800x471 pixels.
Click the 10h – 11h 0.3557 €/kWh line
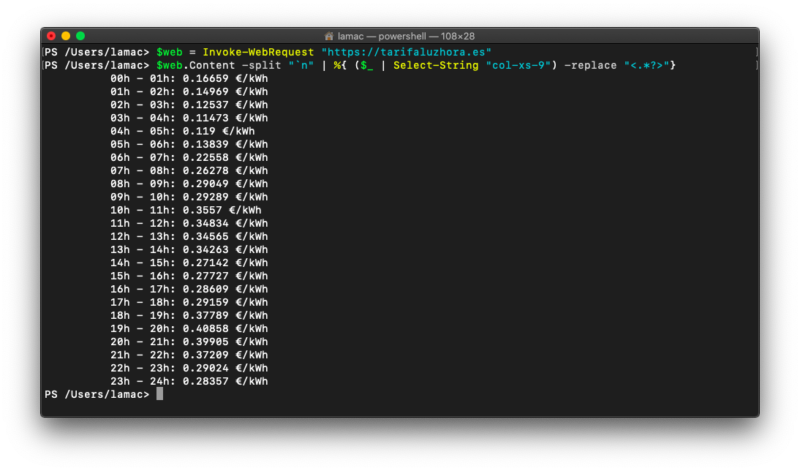pyautogui.click(x=186, y=210)
